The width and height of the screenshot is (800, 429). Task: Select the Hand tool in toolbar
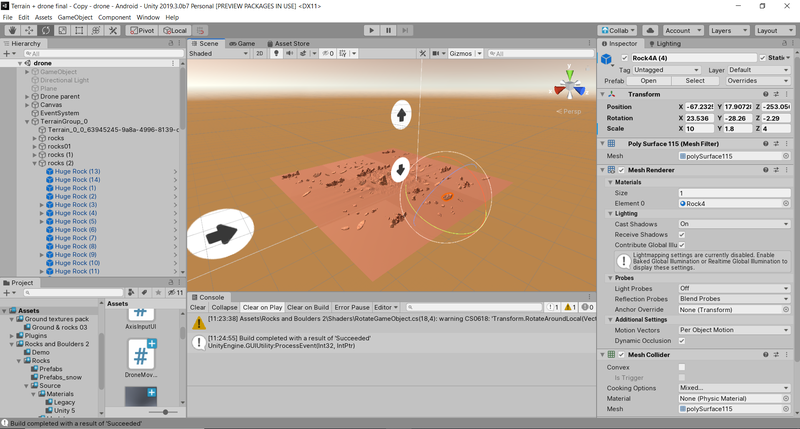click(12, 31)
